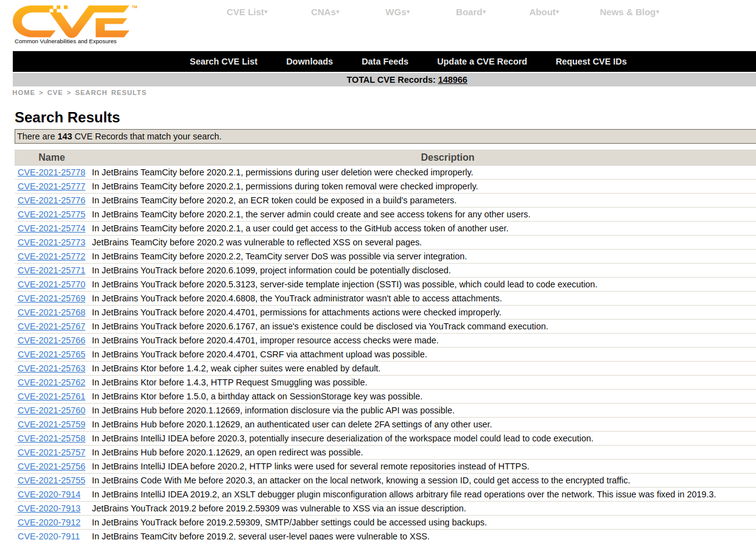Open the Downloads page
The height and width of the screenshot is (540, 756).
pyautogui.click(x=309, y=61)
